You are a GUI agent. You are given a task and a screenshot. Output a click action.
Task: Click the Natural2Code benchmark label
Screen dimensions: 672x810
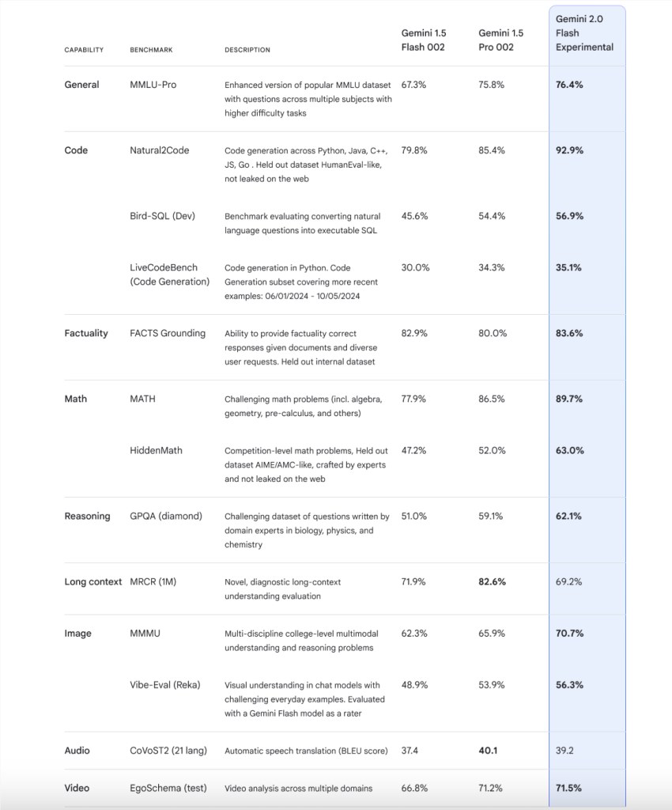click(x=160, y=150)
